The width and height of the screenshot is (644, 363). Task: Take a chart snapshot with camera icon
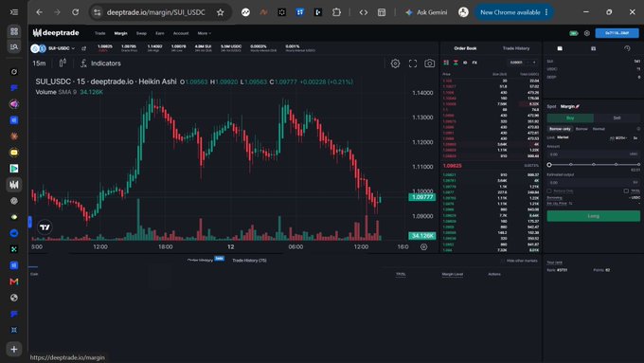(x=430, y=64)
